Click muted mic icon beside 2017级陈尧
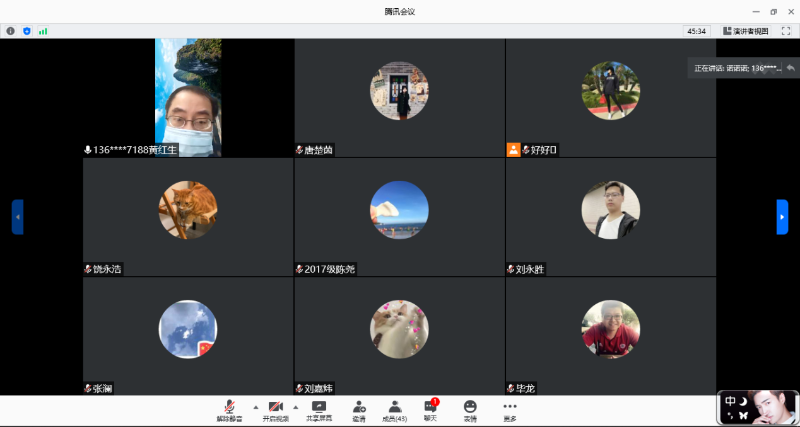This screenshot has width=800, height=427. click(299, 269)
